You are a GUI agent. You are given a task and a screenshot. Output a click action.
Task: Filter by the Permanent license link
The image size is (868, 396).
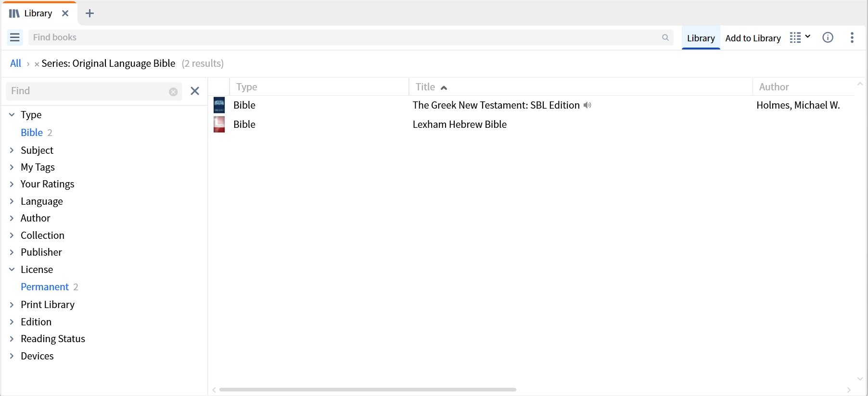coord(45,287)
